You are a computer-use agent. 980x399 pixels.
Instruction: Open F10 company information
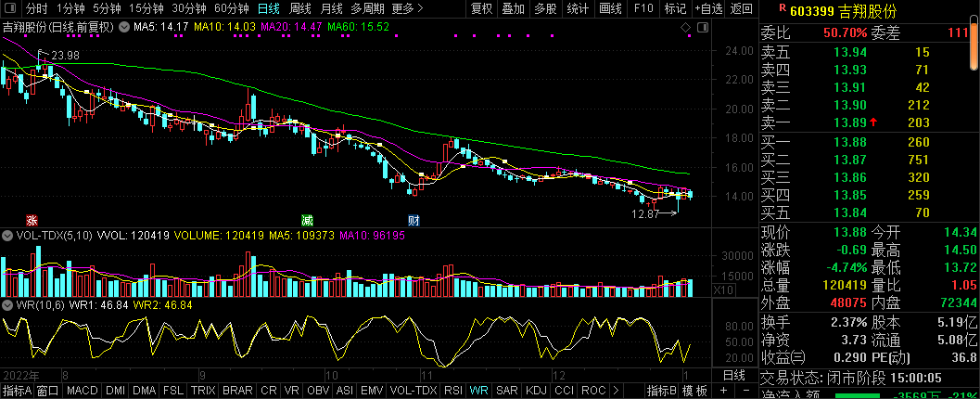click(x=643, y=9)
